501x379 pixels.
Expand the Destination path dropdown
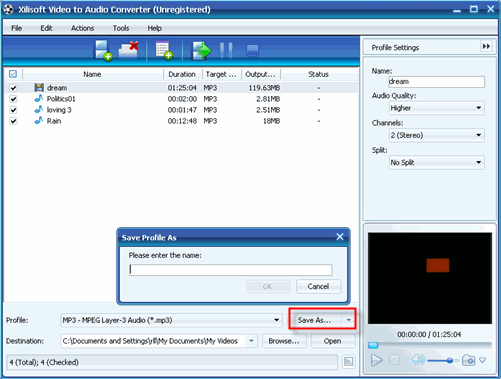coord(251,341)
